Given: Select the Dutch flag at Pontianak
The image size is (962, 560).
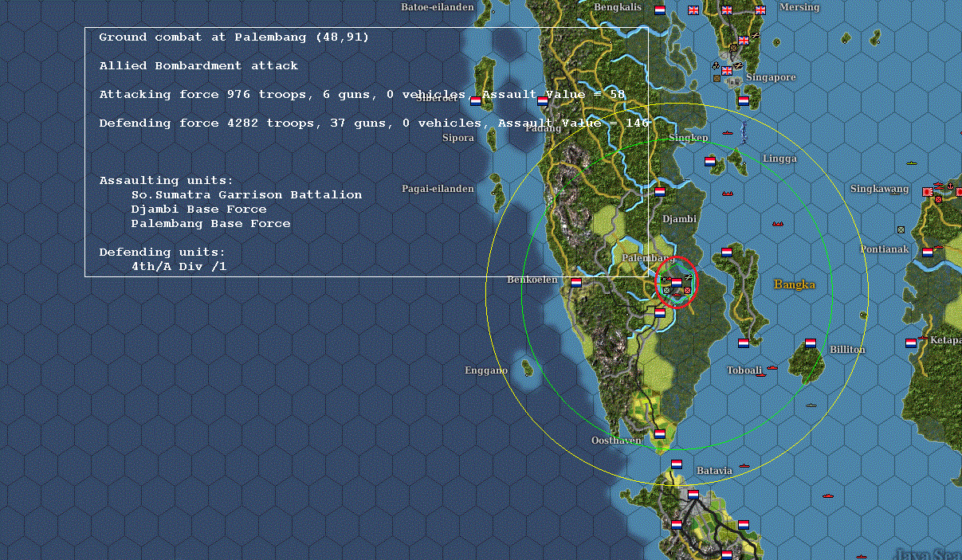Looking at the screenshot, I should click(x=928, y=252).
